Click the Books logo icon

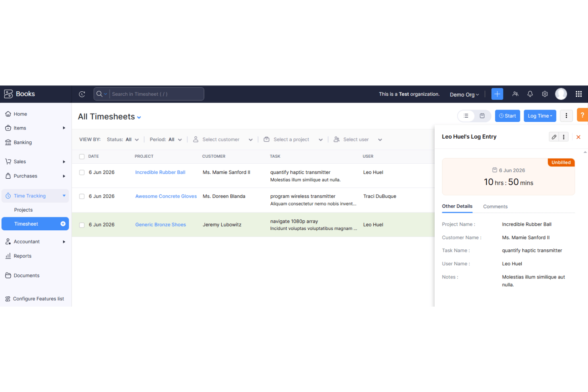[x=8, y=94]
